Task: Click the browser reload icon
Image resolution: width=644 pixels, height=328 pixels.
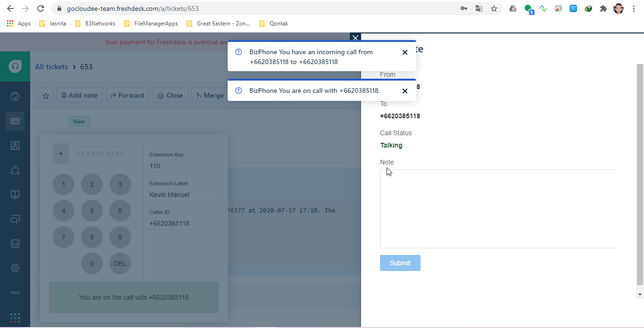Action: [41, 8]
